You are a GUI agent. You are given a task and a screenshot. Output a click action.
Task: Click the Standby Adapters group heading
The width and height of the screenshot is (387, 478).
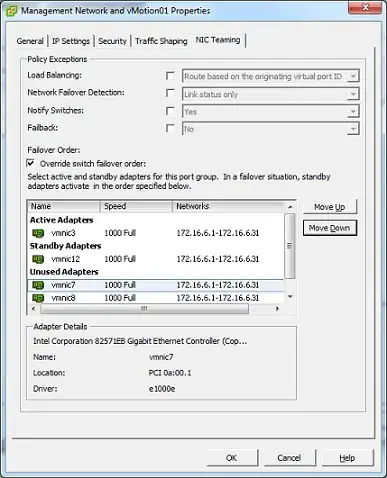click(65, 246)
